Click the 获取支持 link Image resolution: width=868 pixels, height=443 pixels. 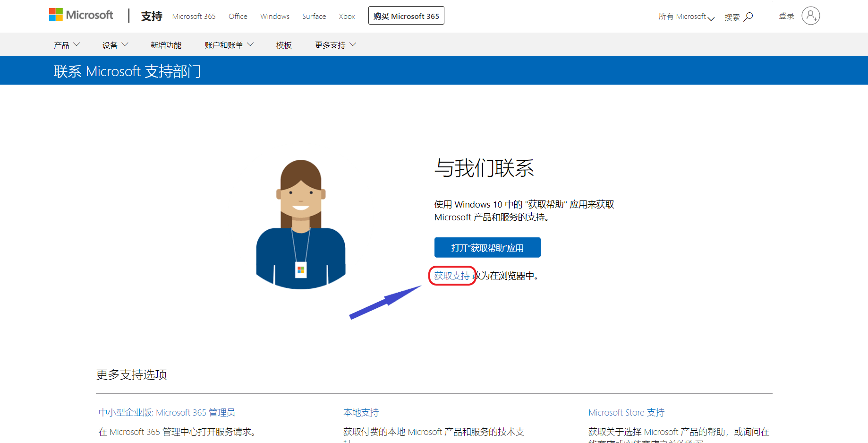tap(452, 276)
